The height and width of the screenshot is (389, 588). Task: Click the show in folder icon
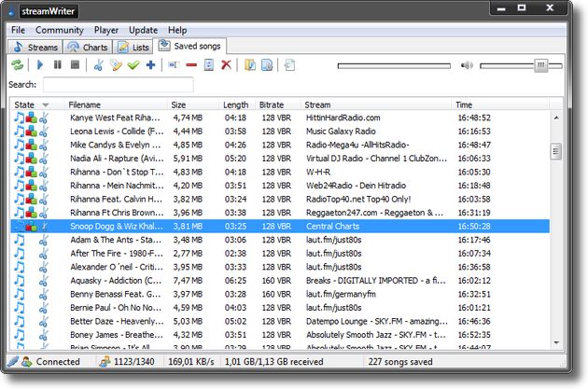(250, 65)
